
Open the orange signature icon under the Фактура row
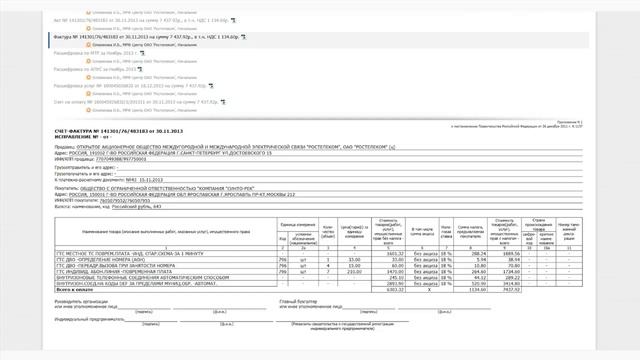coord(88,45)
